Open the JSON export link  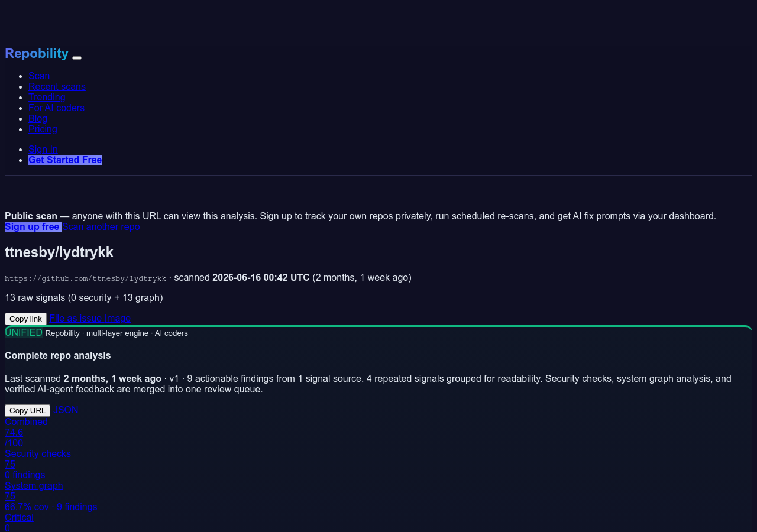[66, 410]
